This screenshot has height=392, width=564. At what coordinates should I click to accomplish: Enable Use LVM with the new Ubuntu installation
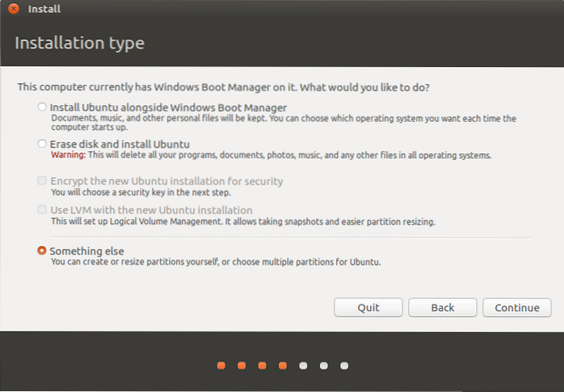click(x=42, y=209)
